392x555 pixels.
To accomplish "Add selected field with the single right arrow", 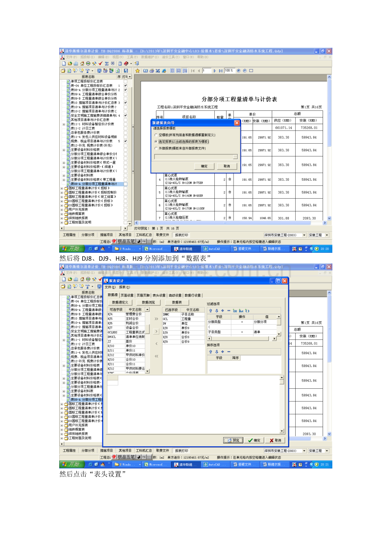I will [156, 331].
